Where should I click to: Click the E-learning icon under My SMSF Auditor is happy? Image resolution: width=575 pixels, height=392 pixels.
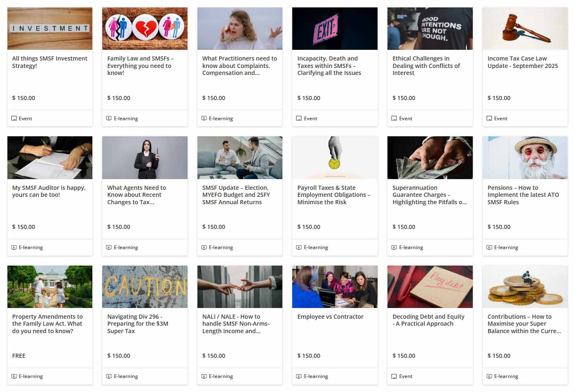pos(14,247)
